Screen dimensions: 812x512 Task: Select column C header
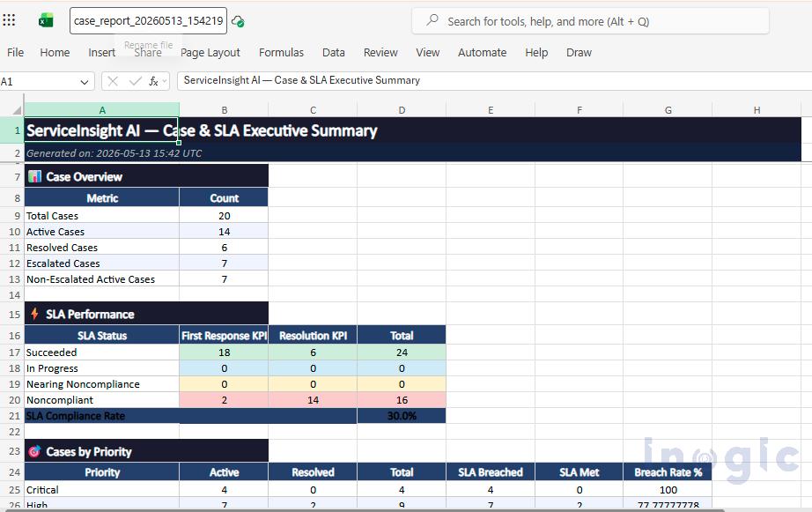click(x=313, y=110)
